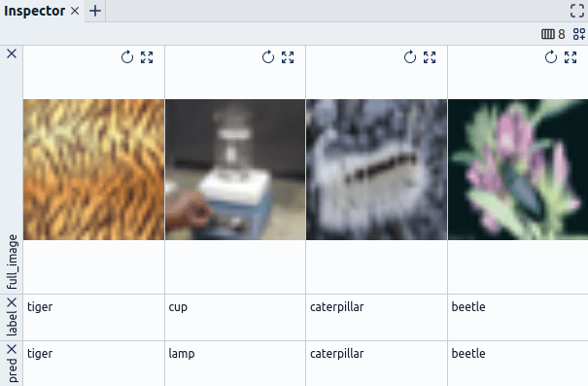Expand the cup image to fullscreen
The width and height of the screenshot is (588, 386).
coord(288,57)
